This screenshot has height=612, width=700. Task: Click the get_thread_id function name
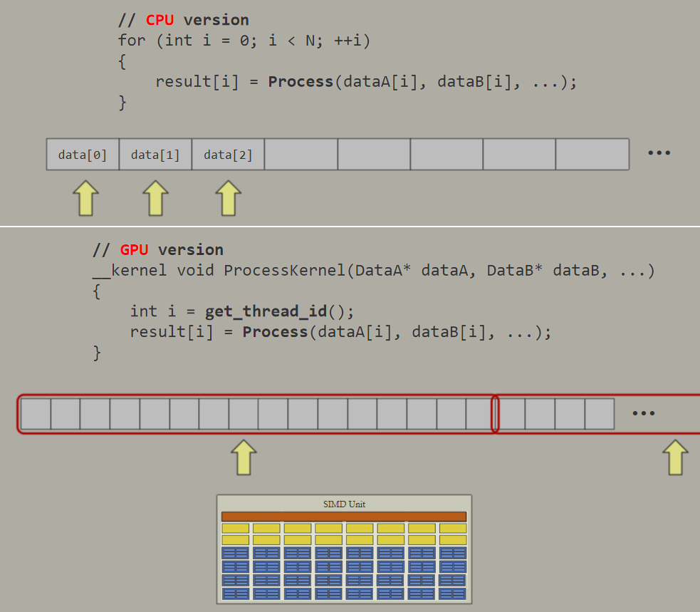point(266,311)
